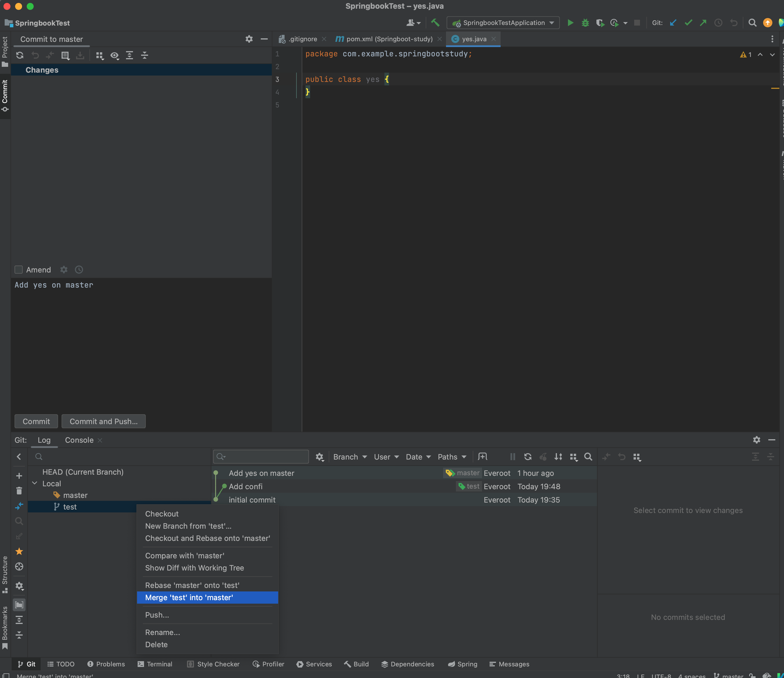The width and height of the screenshot is (784, 678).
Task: Run with Coverage icon
Action: pos(600,23)
